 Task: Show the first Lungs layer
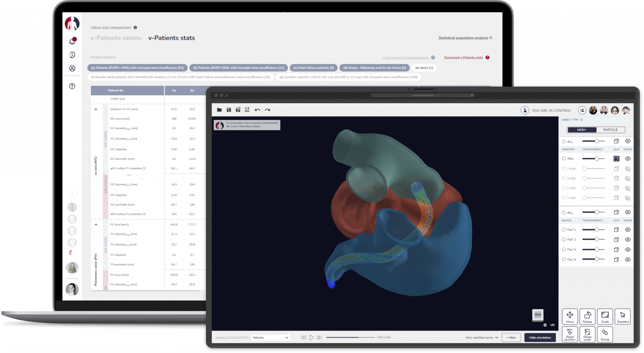(x=628, y=168)
